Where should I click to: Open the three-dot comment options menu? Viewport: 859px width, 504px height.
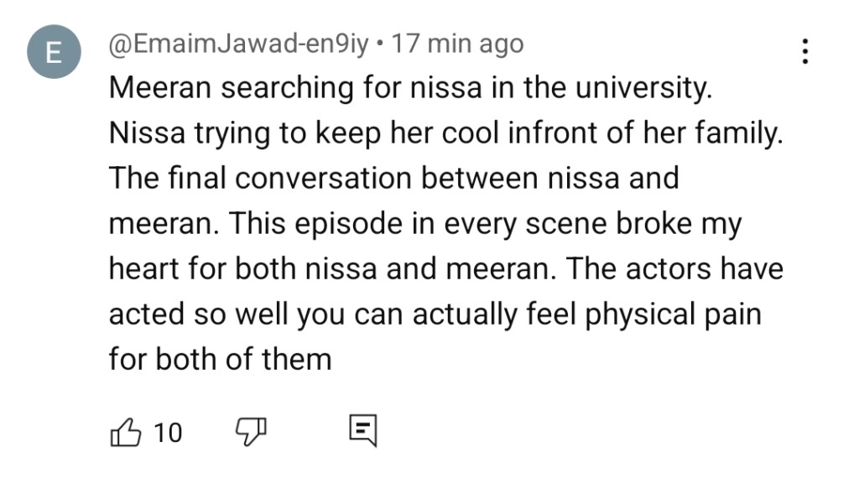804,52
